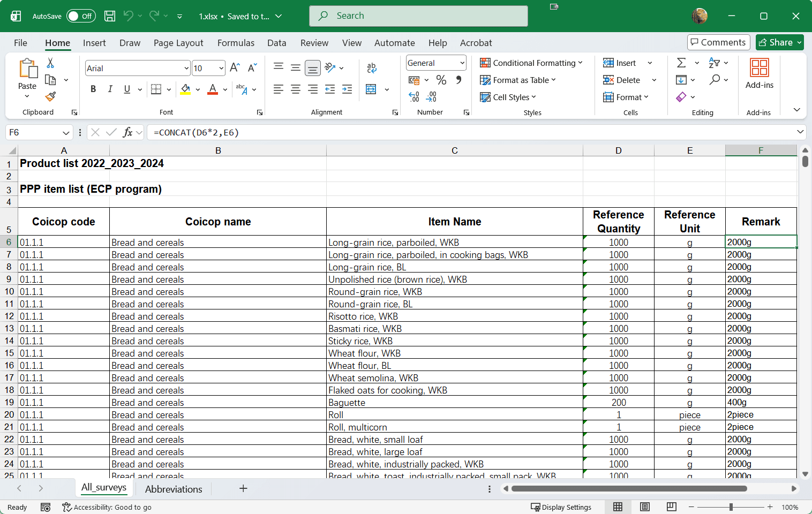The image size is (812, 514).
Task: Click the Merge & Center icon
Action: [371, 89]
